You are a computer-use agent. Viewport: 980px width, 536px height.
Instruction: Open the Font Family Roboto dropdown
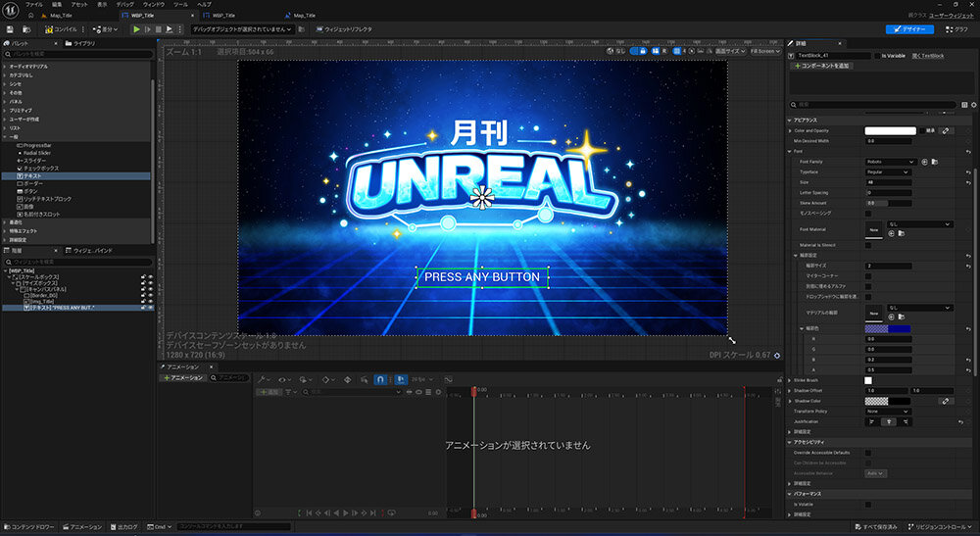[890, 161]
